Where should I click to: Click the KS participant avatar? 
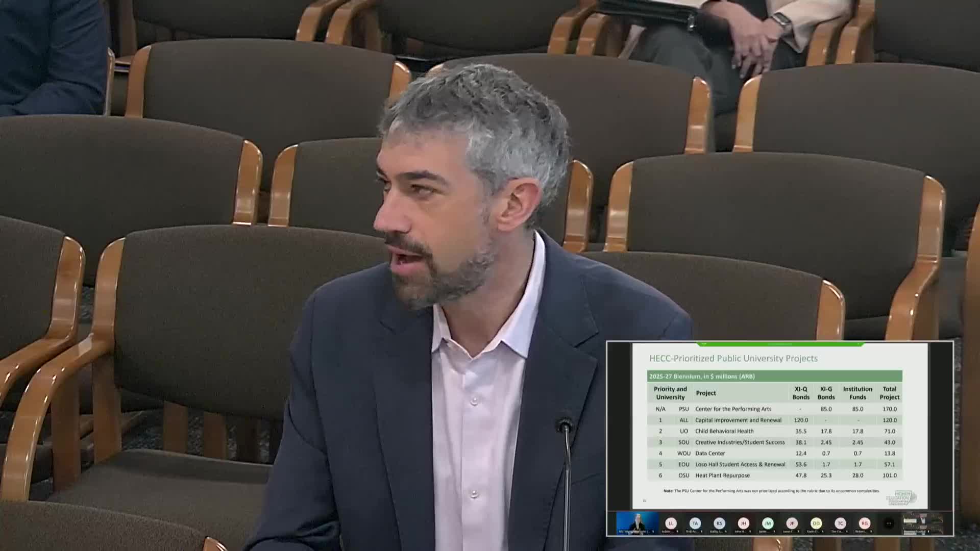[x=719, y=523]
